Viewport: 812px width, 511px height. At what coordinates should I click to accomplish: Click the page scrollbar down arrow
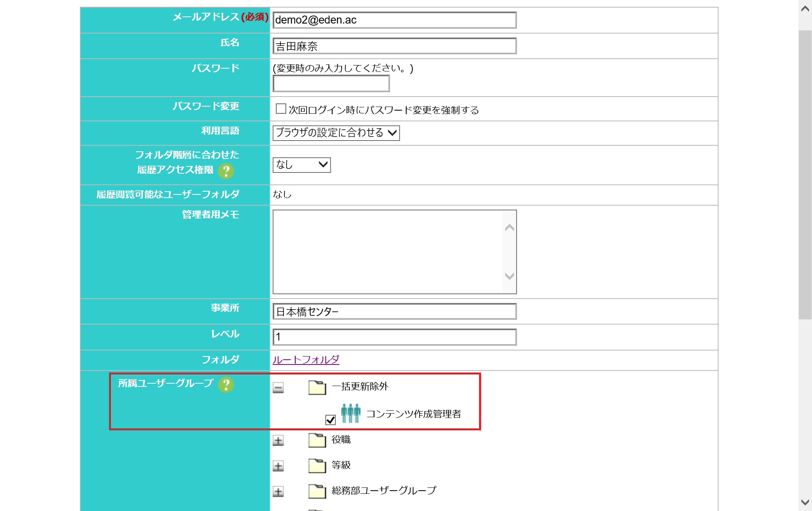tap(805, 502)
